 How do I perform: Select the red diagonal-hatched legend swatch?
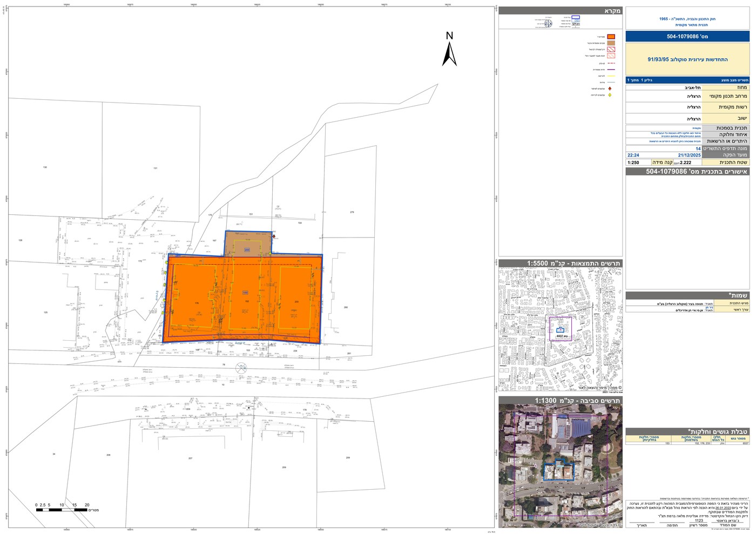click(611, 49)
